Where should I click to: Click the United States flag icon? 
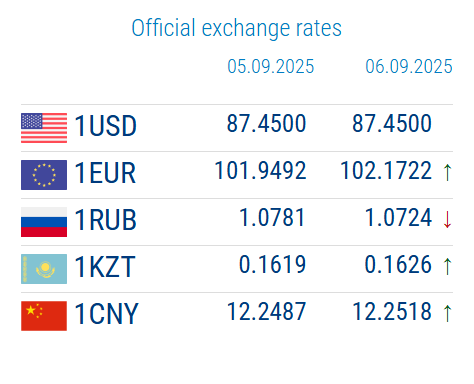point(44,128)
